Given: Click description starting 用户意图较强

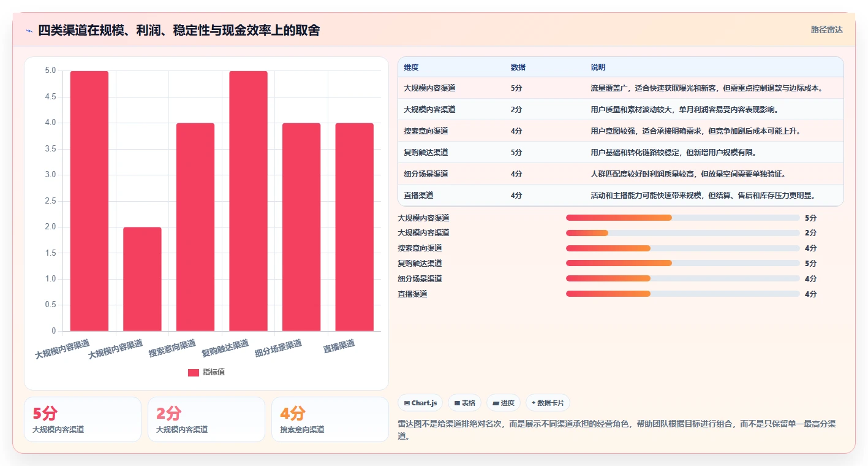Looking at the screenshot, I should (x=695, y=131).
